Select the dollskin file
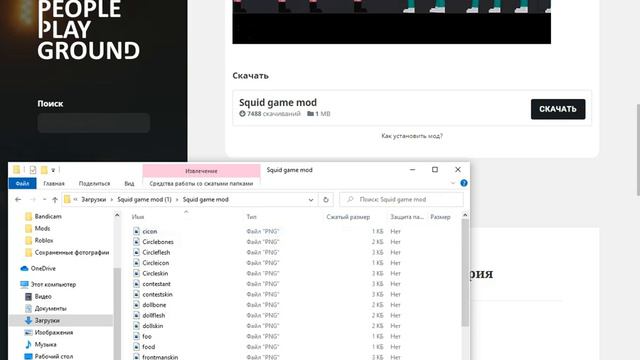The height and width of the screenshot is (360, 640). click(x=153, y=326)
